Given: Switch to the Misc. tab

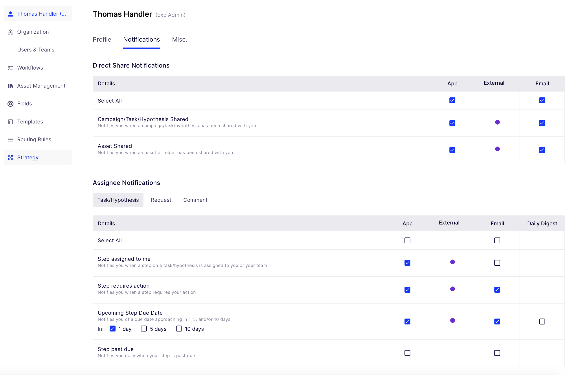Looking at the screenshot, I should point(180,40).
